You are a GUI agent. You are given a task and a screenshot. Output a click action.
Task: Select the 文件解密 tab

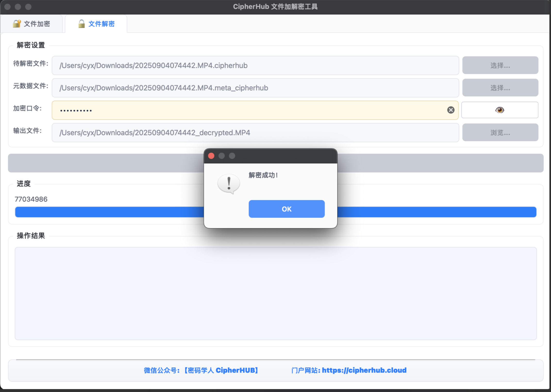pyautogui.click(x=101, y=24)
